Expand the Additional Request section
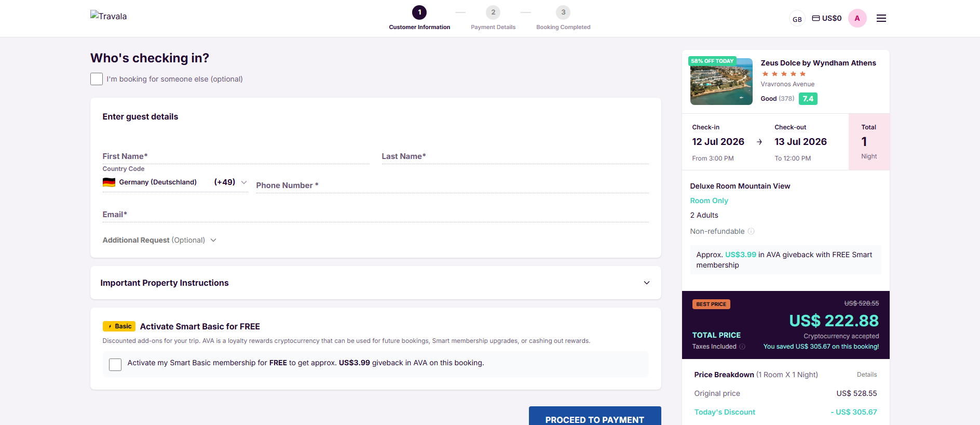 159,240
